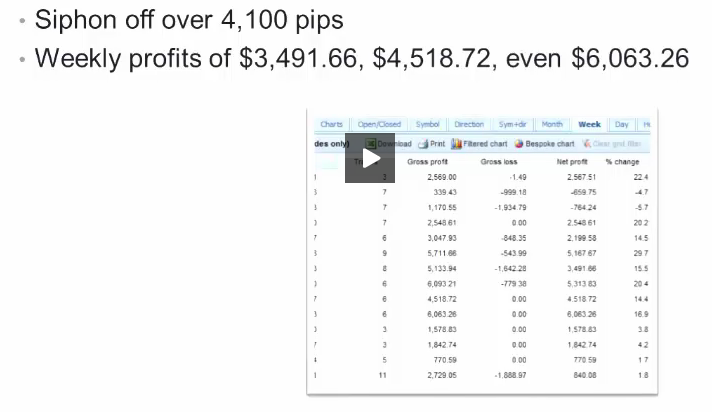Screen dimensions: 712x412
Task: Open the Open/Closed tab
Action: [x=378, y=125]
